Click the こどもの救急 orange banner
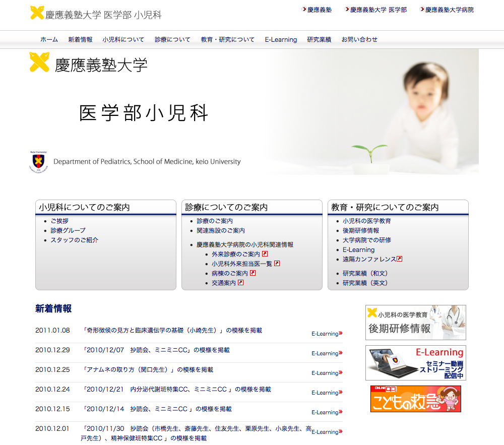Viewport: 504px width, 445px height. point(416,399)
